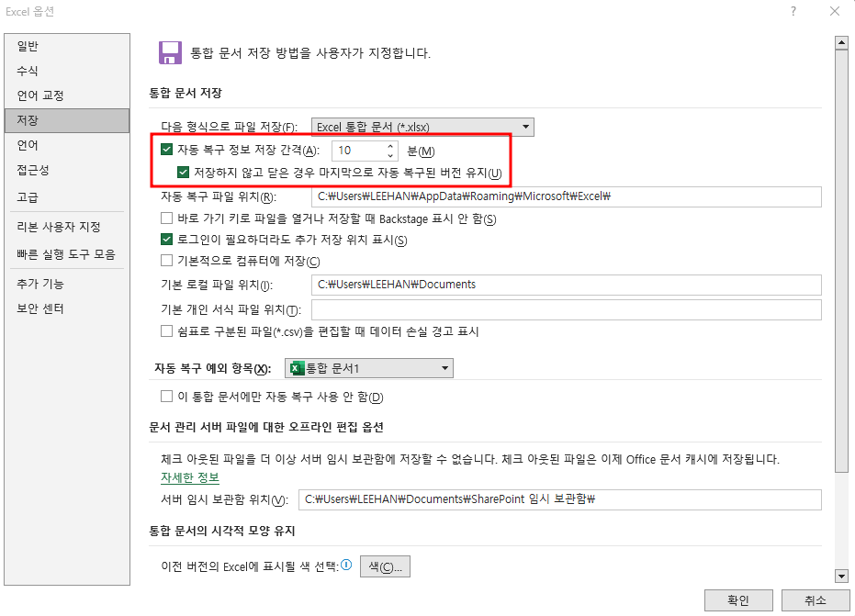
Task: Enable 이 통합 문서에만 자동 복구 사용 안 함
Action: click(x=167, y=397)
